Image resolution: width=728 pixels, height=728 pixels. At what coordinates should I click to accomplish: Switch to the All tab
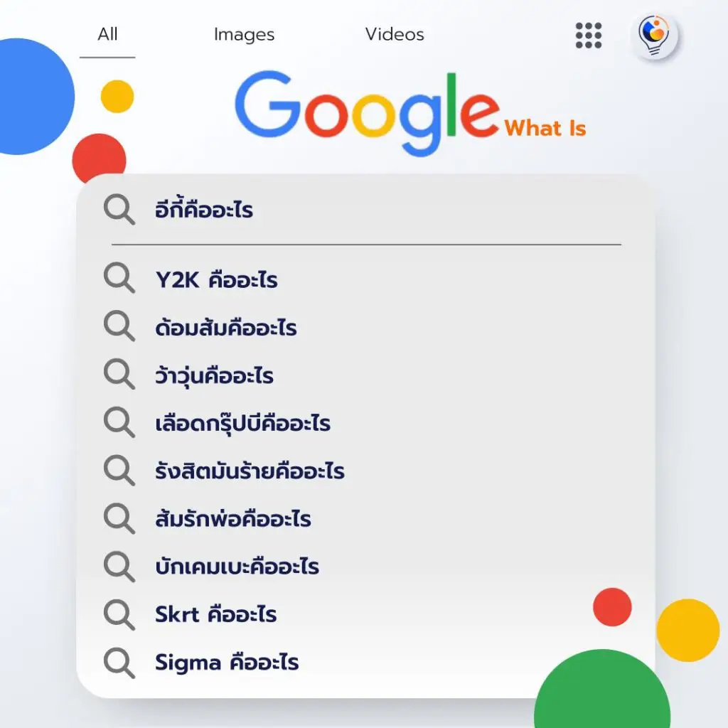107,34
